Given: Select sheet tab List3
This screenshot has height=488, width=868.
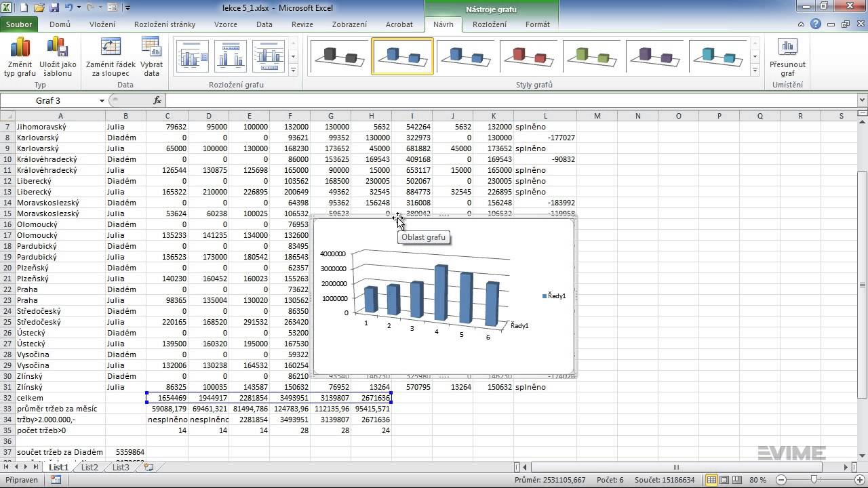Looking at the screenshot, I should pos(121,467).
